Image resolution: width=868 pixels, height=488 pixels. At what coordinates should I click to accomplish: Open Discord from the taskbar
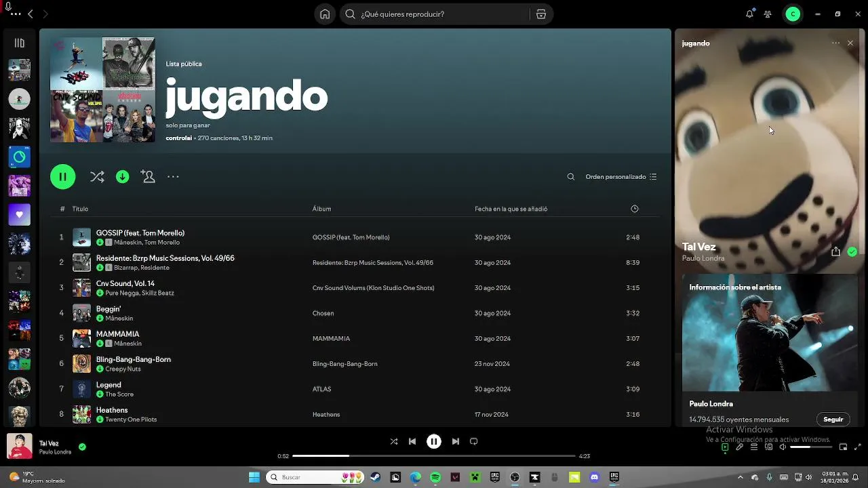pyautogui.click(x=595, y=477)
